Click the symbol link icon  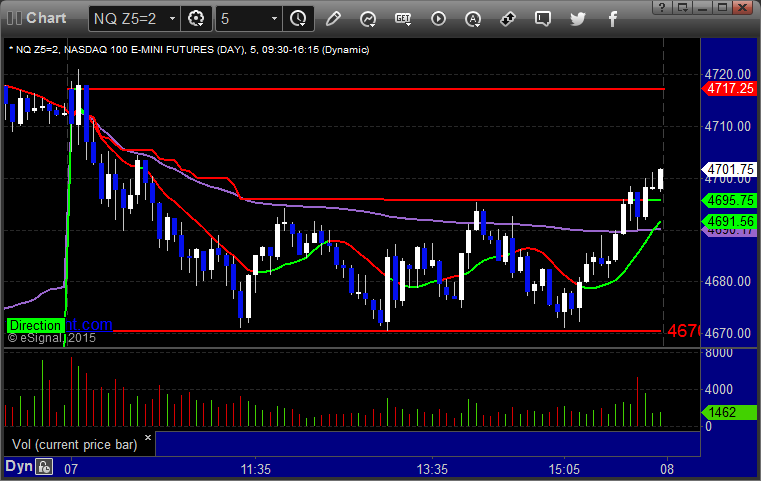point(508,19)
